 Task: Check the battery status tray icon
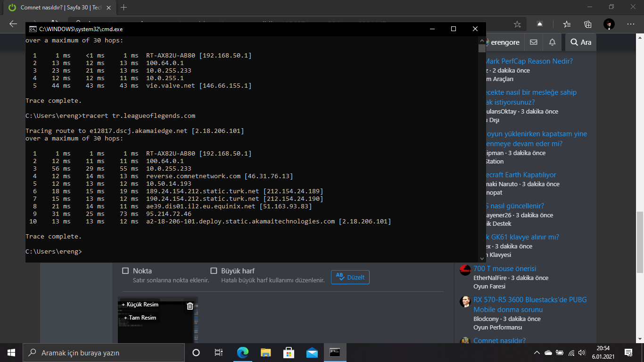tap(560, 353)
